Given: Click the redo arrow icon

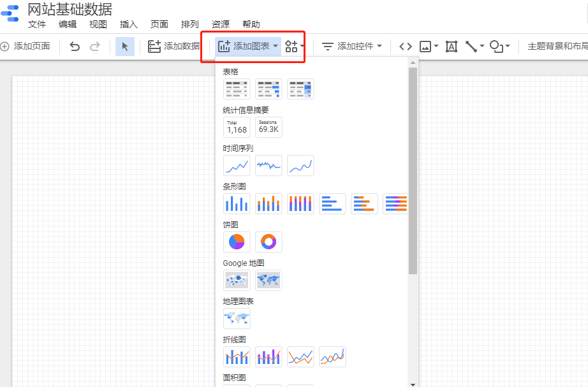Looking at the screenshot, I should (x=95, y=47).
